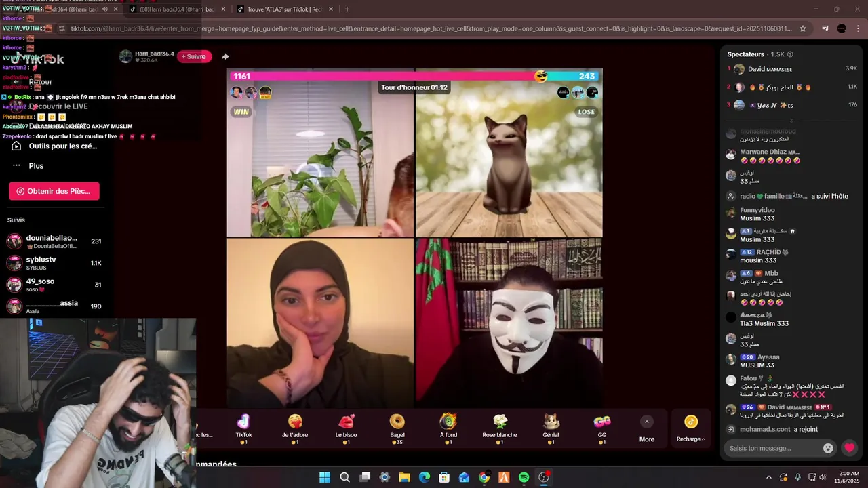Share the live via the arrow icon

tap(225, 56)
